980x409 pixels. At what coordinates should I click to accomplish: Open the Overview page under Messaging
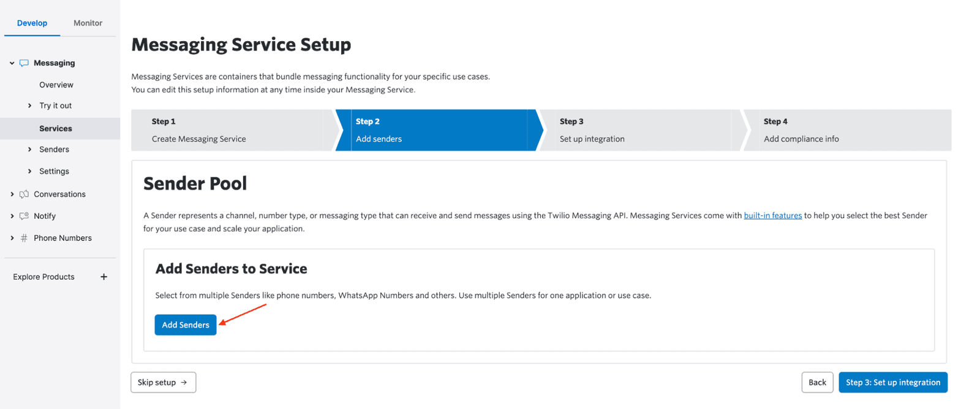pyautogui.click(x=56, y=85)
